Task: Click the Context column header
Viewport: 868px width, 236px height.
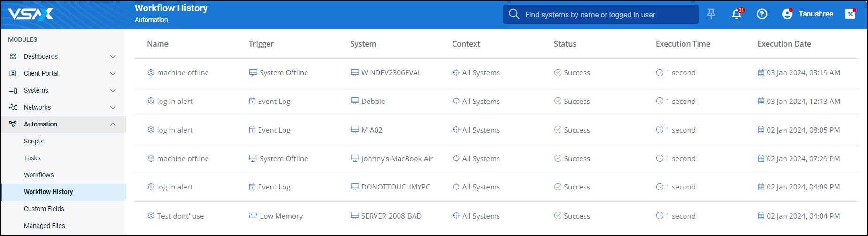Action: pos(466,44)
